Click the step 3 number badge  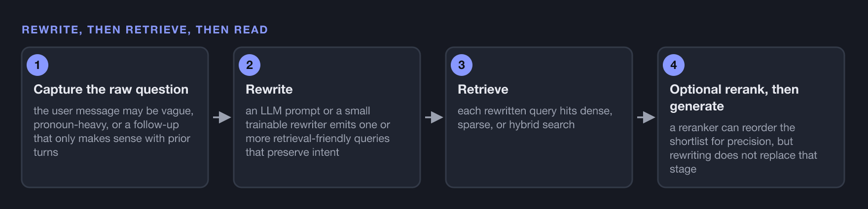click(x=462, y=65)
